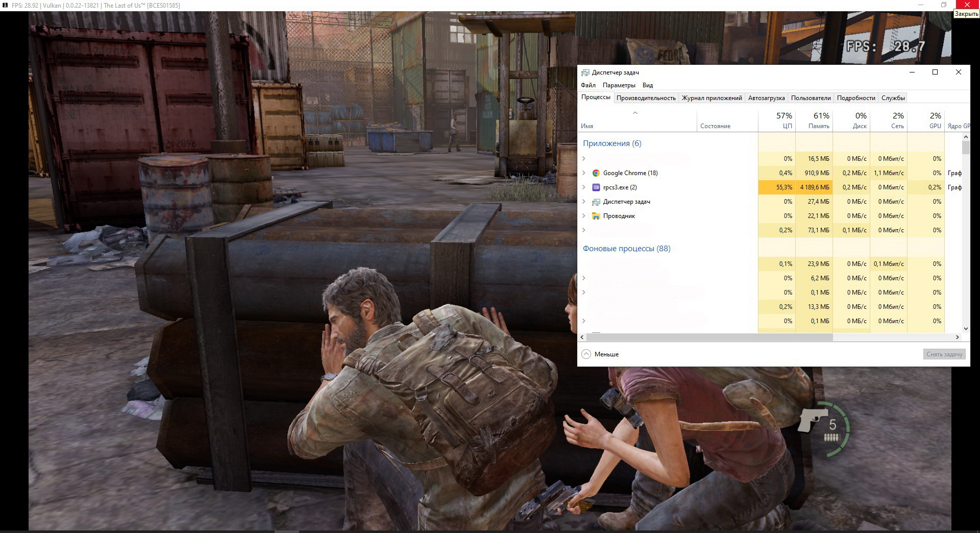Click the 910,9 МБ Chrome memory cell
Screen dimensions: 980x533
[814, 173]
